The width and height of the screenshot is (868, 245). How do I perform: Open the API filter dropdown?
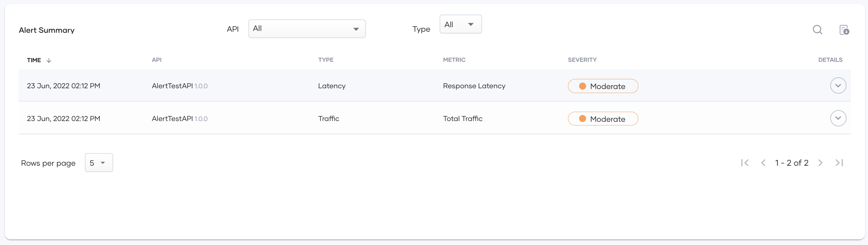click(x=307, y=29)
